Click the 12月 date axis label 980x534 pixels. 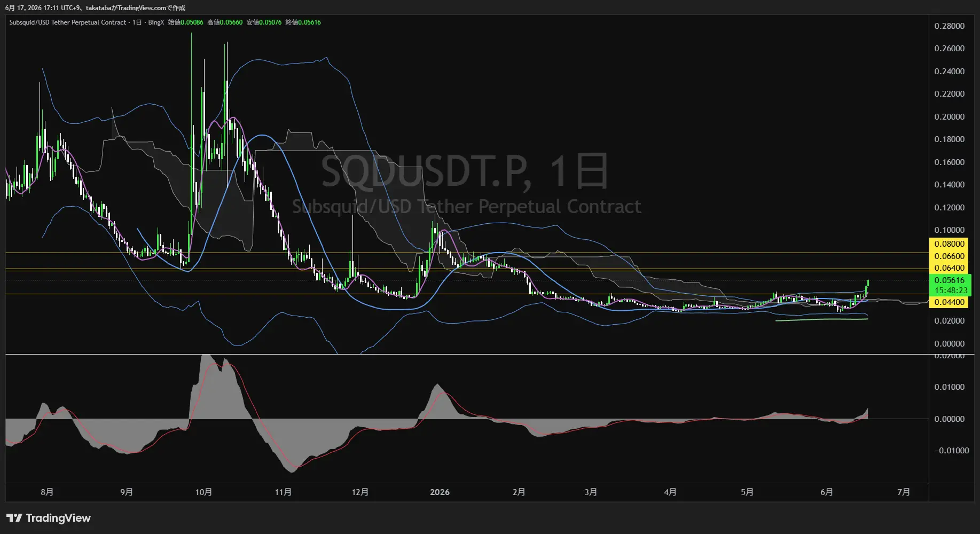360,492
